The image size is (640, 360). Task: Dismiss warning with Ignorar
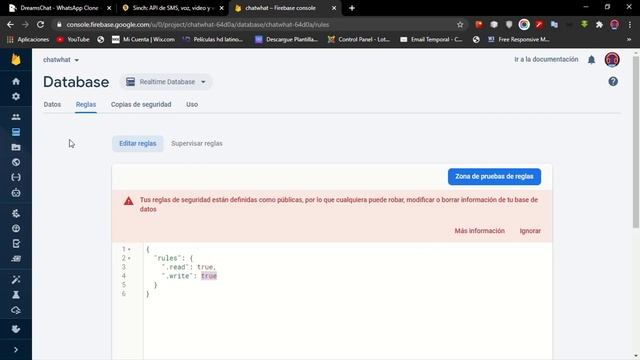click(x=530, y=231)
